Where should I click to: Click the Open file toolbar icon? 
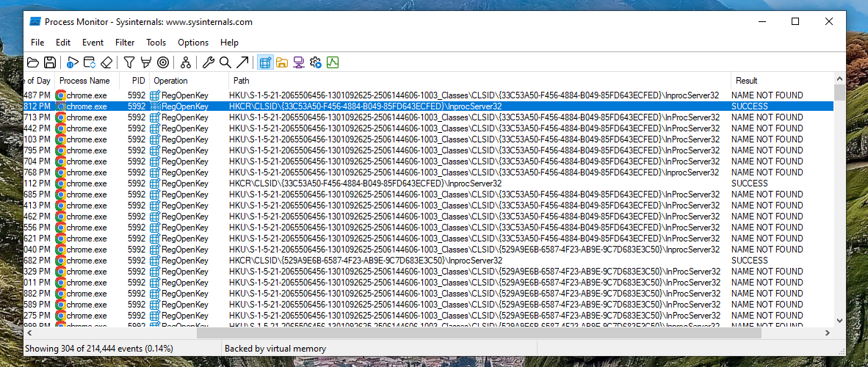33,62
